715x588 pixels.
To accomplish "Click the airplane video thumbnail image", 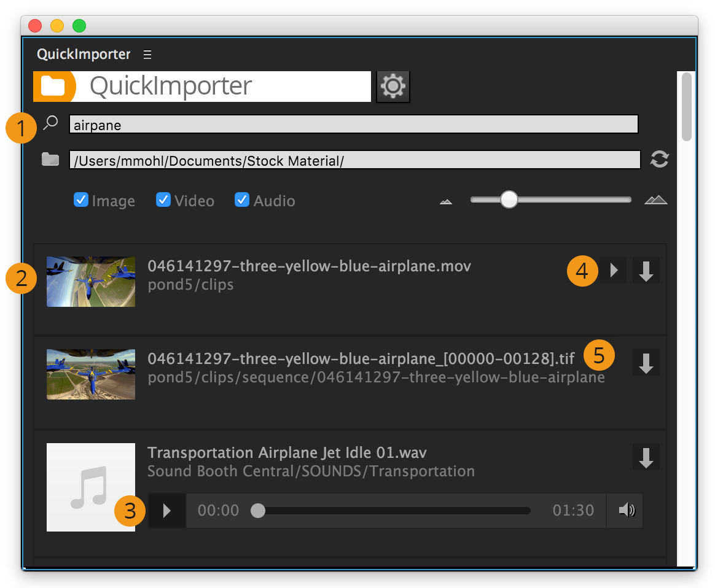I will coord(90,281).
